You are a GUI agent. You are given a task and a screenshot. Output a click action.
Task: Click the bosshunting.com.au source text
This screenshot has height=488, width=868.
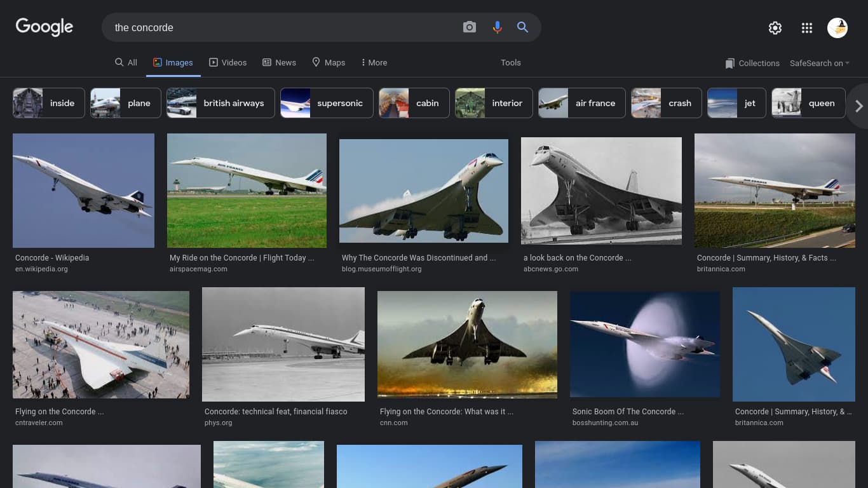pos(606,423)
